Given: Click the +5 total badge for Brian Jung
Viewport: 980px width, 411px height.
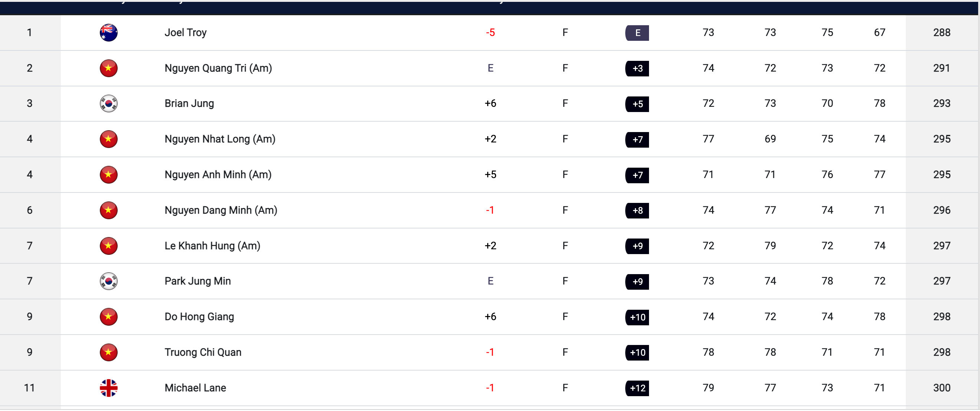Looking at the screenshot, I should 637,104.
